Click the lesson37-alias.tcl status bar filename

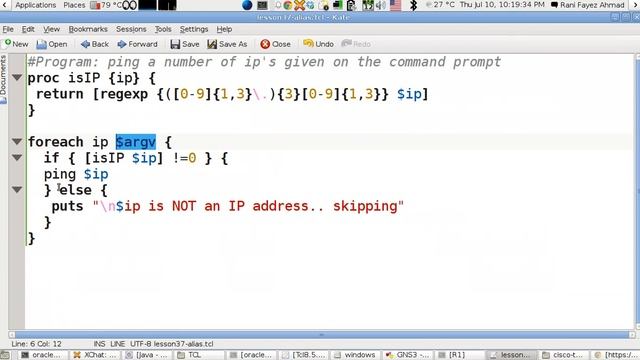tap(184, 344)
